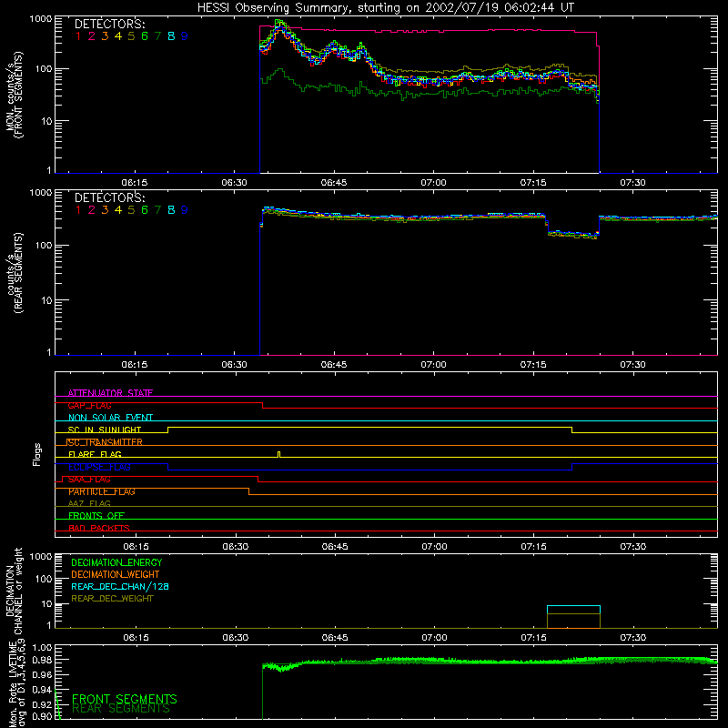Click orange detector number 3 in rear segments legend

(105, 210)
